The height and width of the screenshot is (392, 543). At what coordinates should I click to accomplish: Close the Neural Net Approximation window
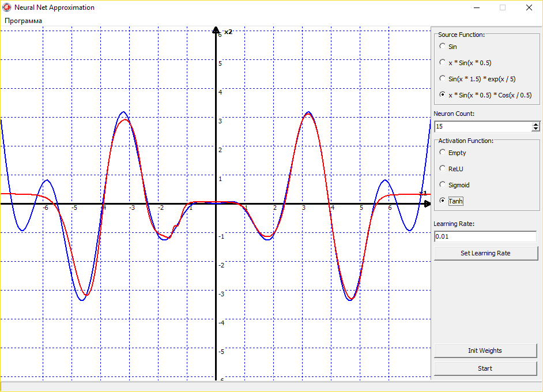click(529, 7)
